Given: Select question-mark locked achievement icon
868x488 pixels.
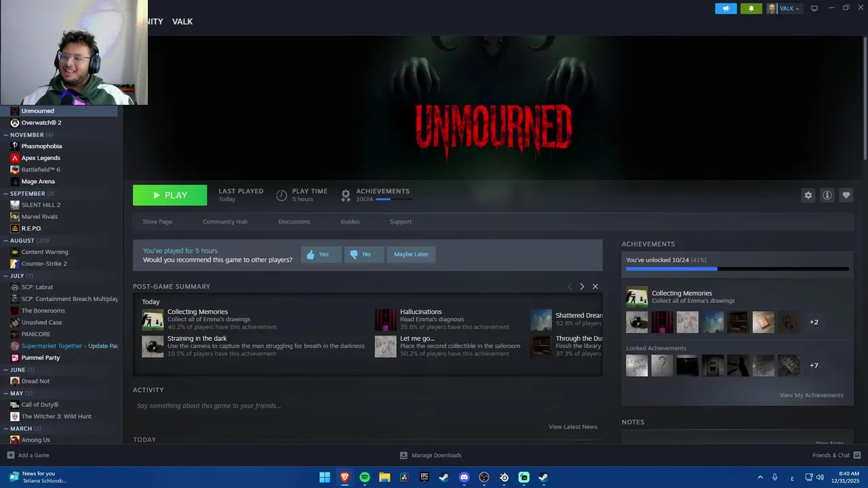Looking at the screenshot, I should (662, 365).
